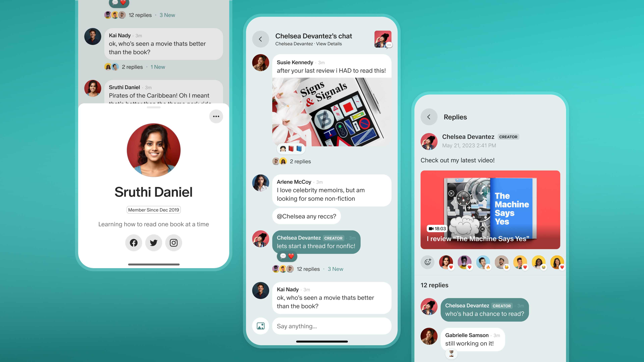Click the Facebook icon on Sruthi's profile
This screenshot has width=644, height=362.
[x=133, y=242]
